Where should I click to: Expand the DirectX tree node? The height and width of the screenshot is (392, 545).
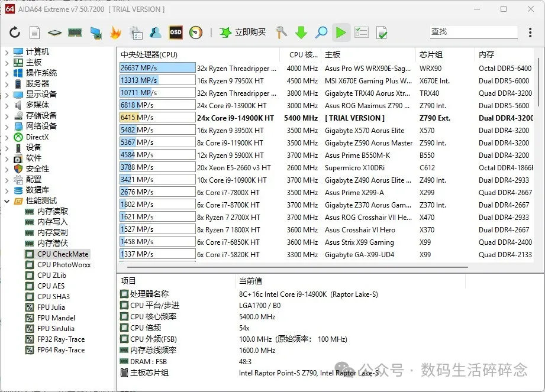(x=7, y=138)
